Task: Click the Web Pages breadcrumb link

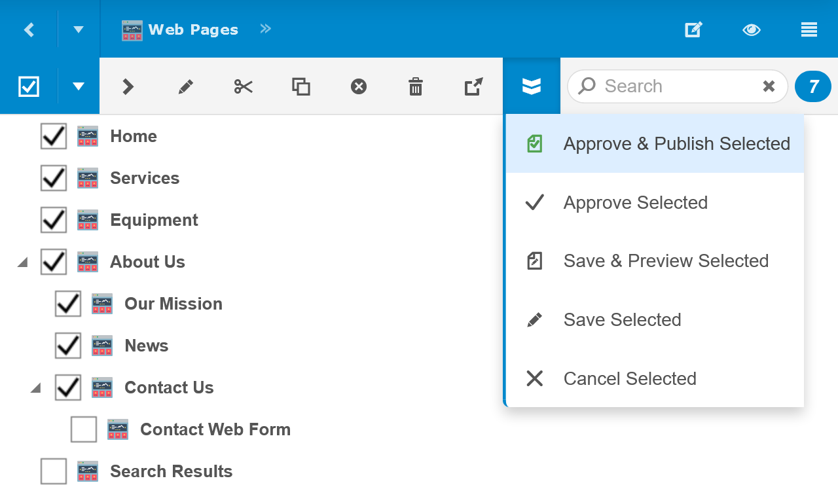Action: coord(192,30)
